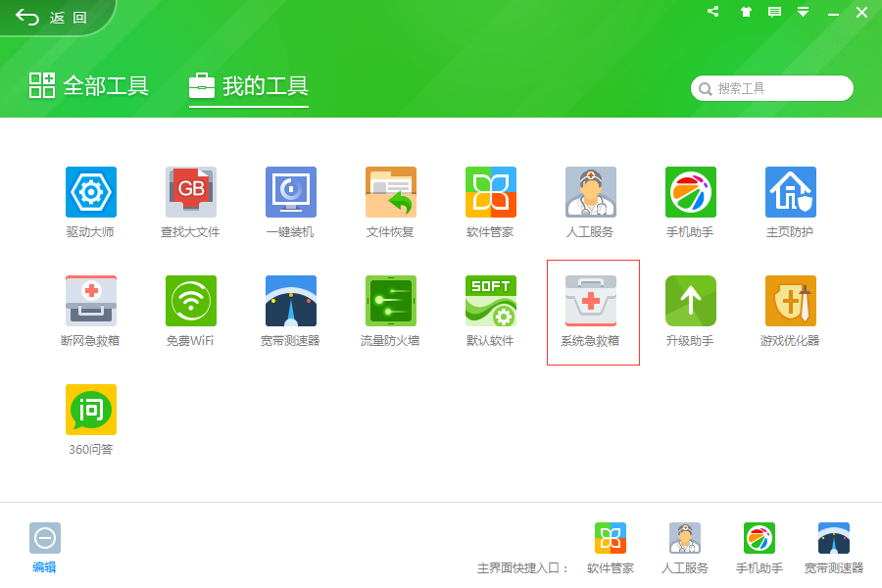Open the feedback message icon
Screen dimensions: 882x588
774,12
